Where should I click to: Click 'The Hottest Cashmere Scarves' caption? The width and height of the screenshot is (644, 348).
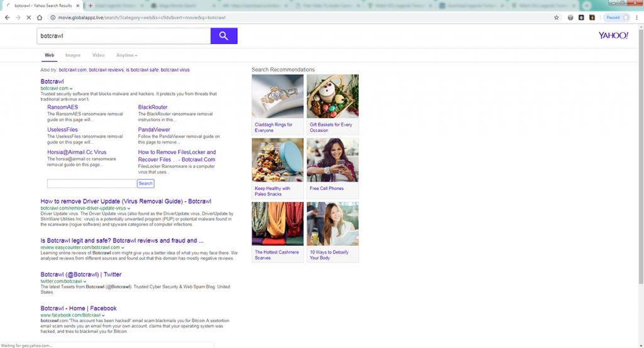point(277,255)
